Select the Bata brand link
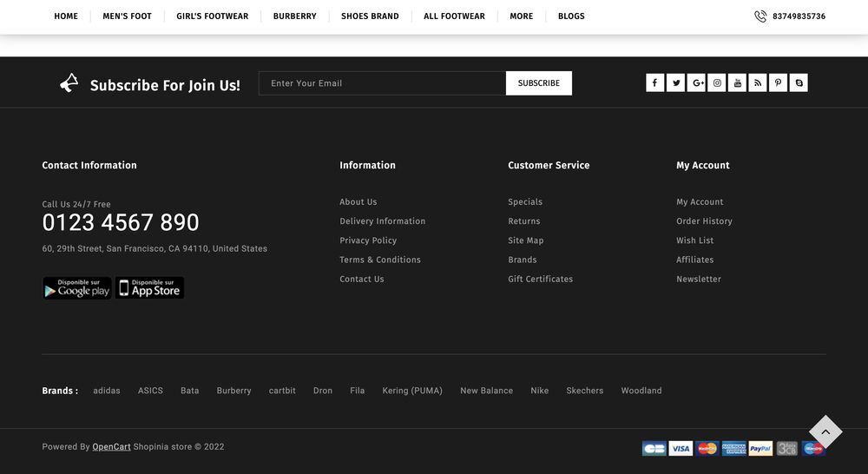 point(190,391)
